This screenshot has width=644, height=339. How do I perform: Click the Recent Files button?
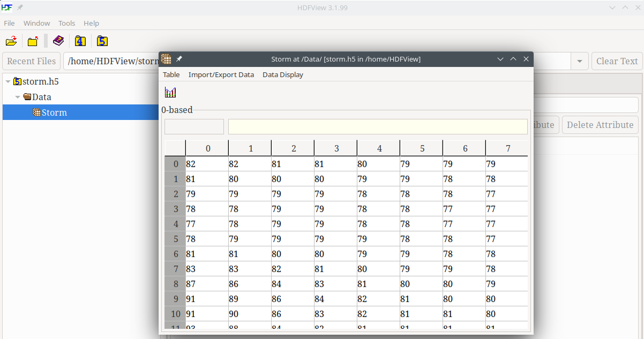[x=31, y=61]
